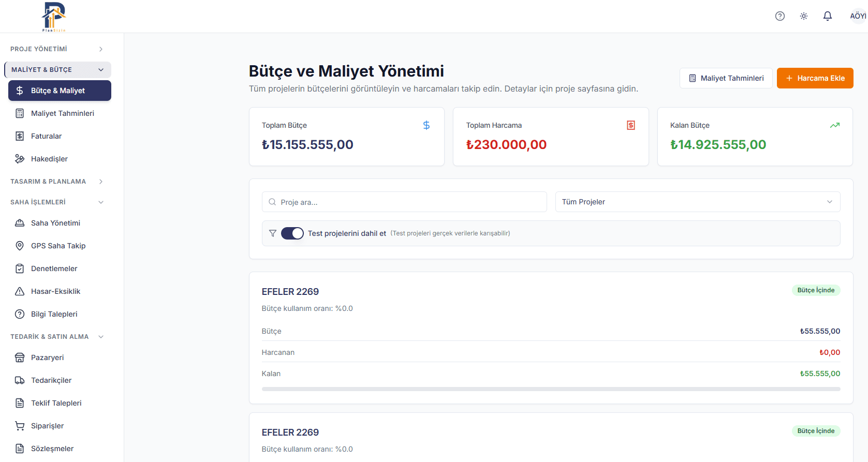Open Pazaryeri store icon
868x462 pixels.
pyautogui.click(x=20, y=357)
